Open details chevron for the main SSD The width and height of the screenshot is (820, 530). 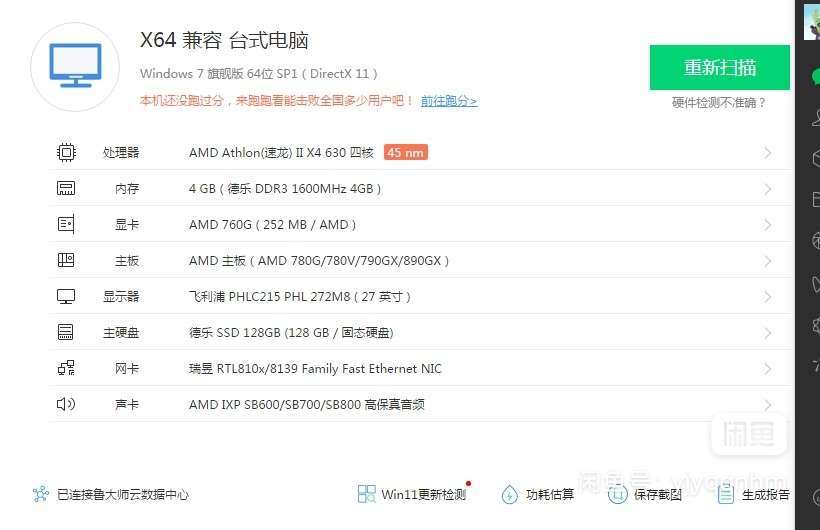[x=768, y=333]
